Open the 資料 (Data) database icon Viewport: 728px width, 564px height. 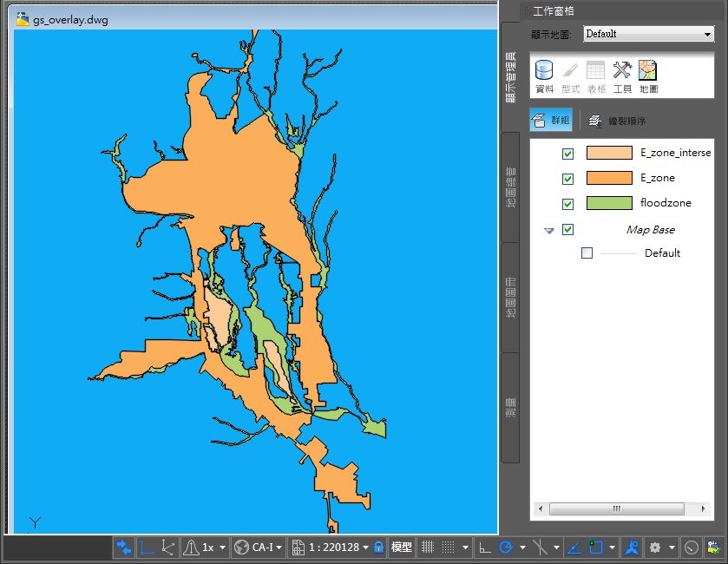pyautogui.click(x=544, y=76)
